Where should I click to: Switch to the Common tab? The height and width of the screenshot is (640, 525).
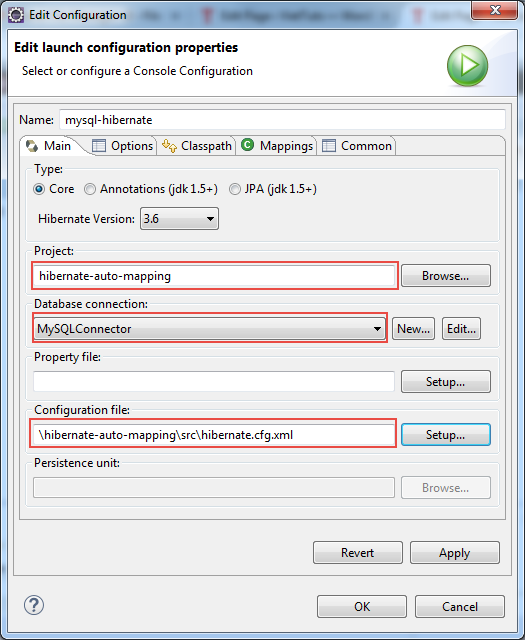click(357, 146)
